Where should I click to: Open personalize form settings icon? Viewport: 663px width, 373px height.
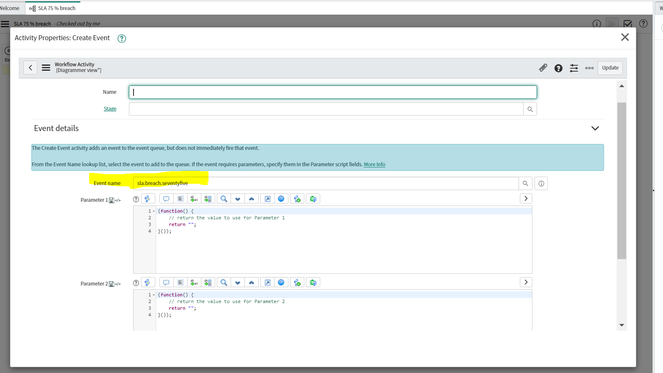coord(574,68)
